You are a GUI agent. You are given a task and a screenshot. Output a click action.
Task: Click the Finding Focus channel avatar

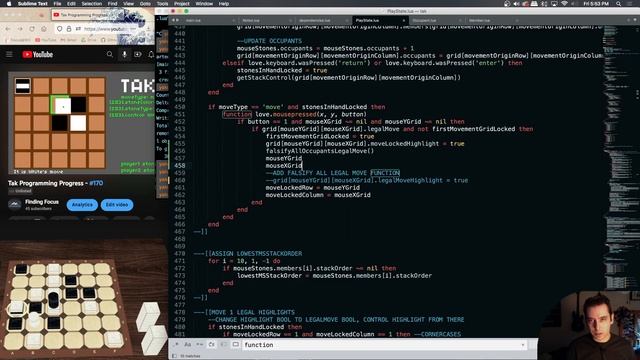tap(15, 204)
